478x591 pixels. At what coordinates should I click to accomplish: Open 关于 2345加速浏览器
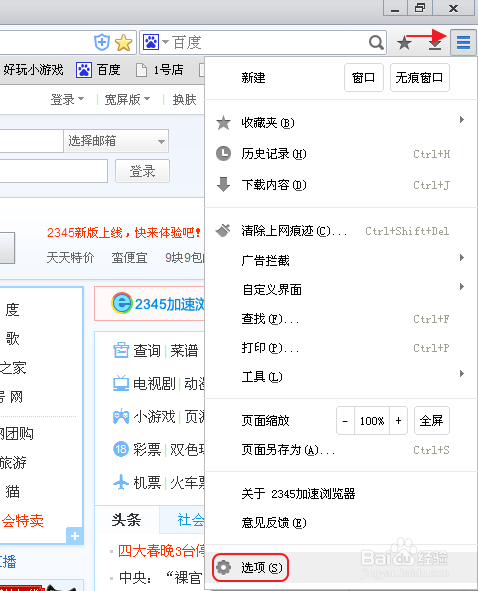point(341,493)
